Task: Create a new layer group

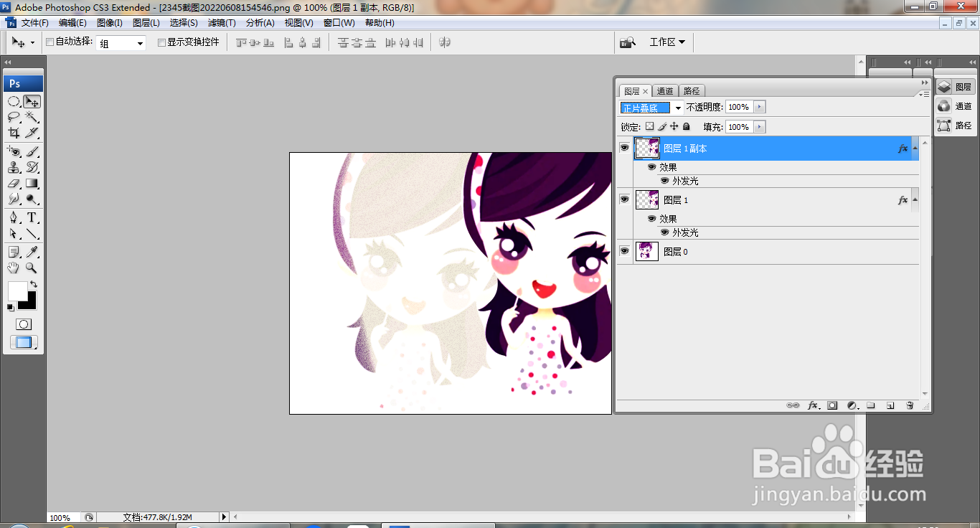Action: pyautogui.click(x=871, y=405)
